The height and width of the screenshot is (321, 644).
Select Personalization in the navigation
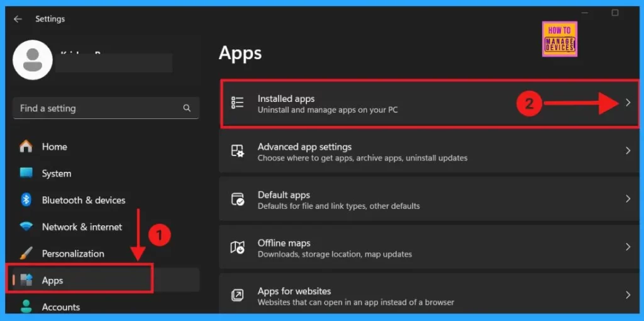pos(73,254)
